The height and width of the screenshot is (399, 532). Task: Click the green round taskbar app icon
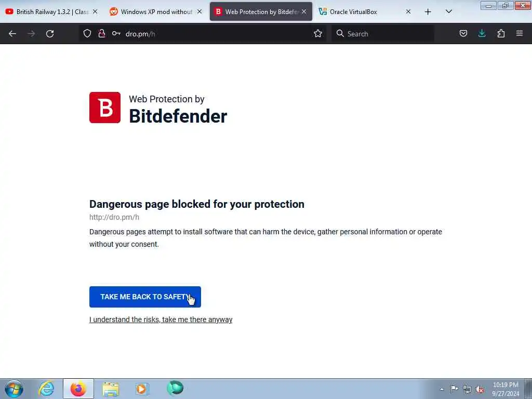click(175, 388)
